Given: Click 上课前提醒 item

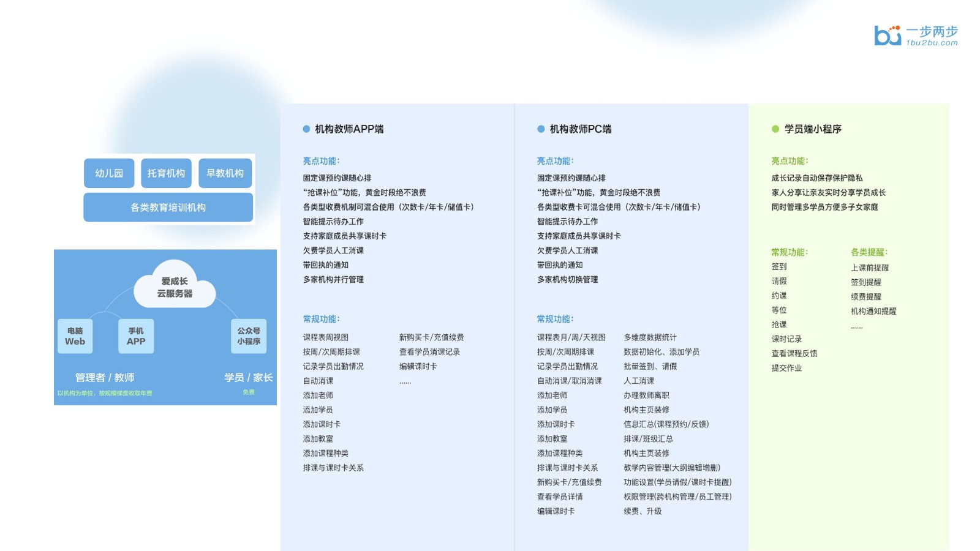Looking at the screenshot, I should point(870,268).
